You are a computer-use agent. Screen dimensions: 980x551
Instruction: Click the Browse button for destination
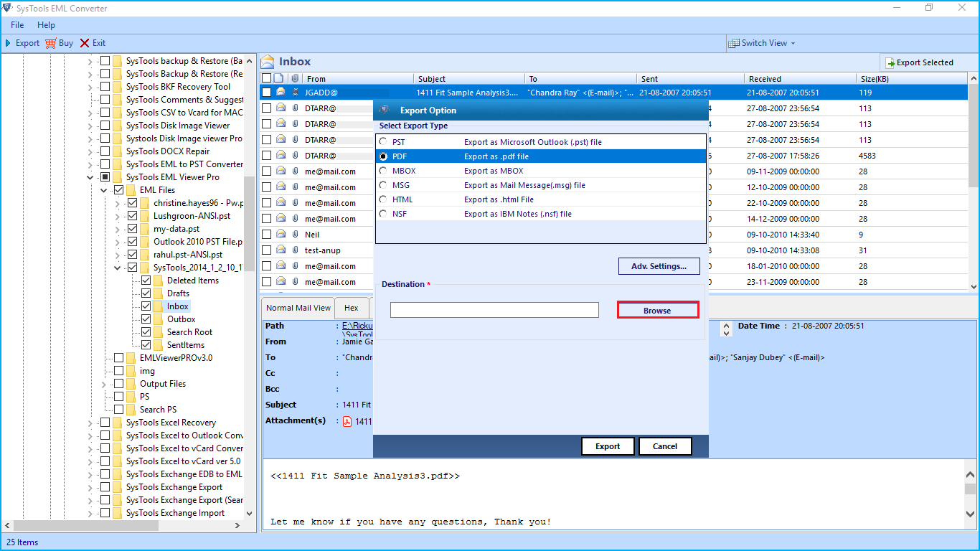click(658, 310)
